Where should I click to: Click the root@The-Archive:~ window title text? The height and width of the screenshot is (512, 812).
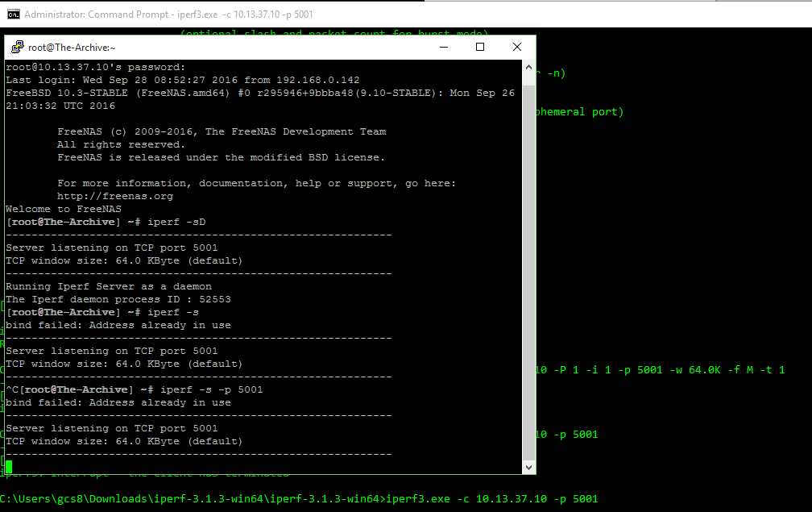pyautogui.click(x=72, y=48)
